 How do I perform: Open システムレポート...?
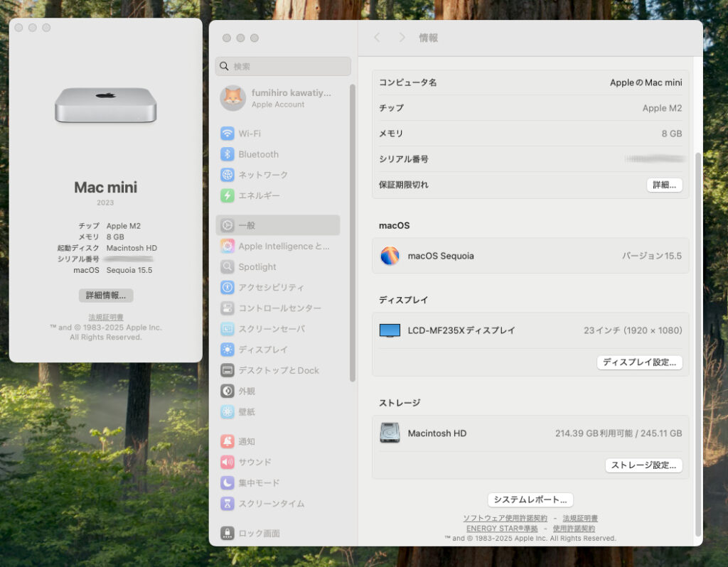530,499
